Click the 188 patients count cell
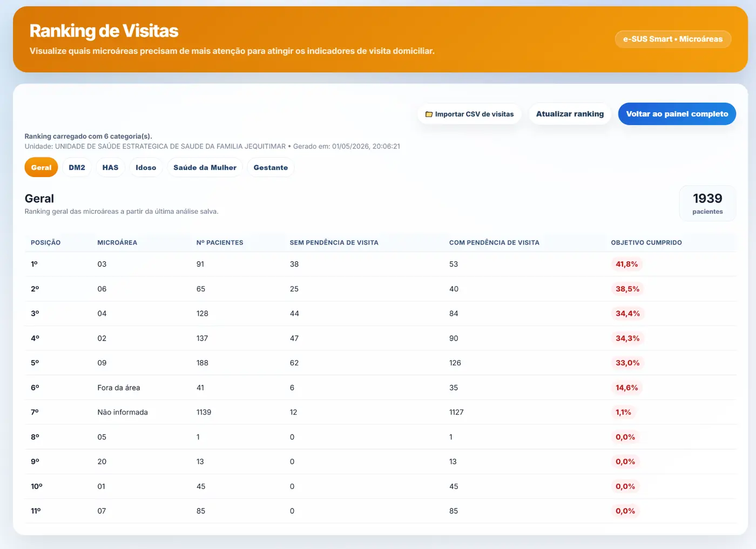Screen dimensions: 756x549 click(x=202, y=363)
